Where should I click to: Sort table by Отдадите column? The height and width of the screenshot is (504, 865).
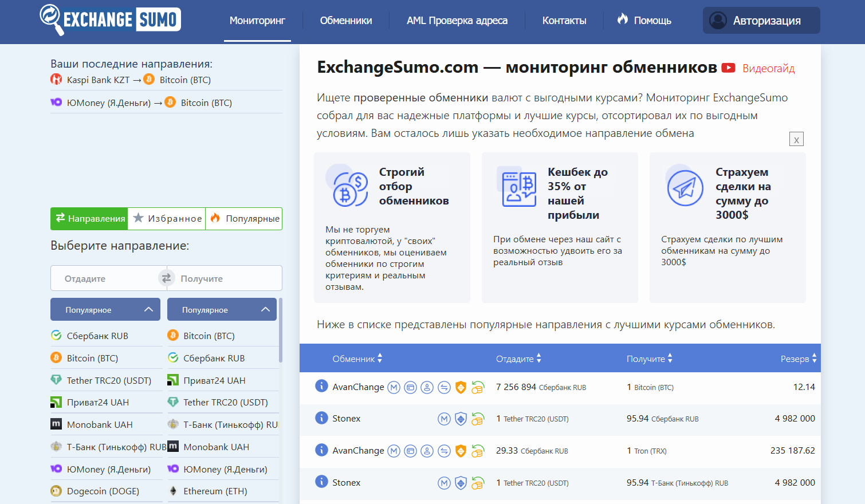tap(518, 359)
